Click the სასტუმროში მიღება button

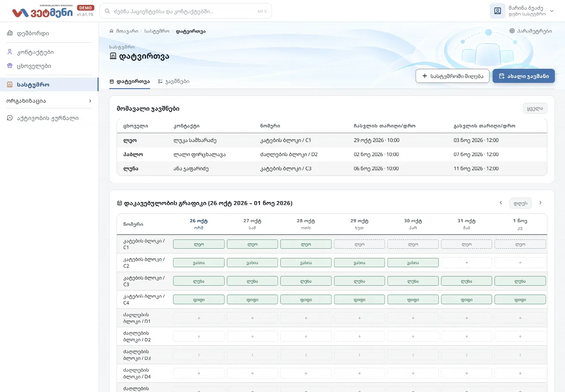[452, 76]
